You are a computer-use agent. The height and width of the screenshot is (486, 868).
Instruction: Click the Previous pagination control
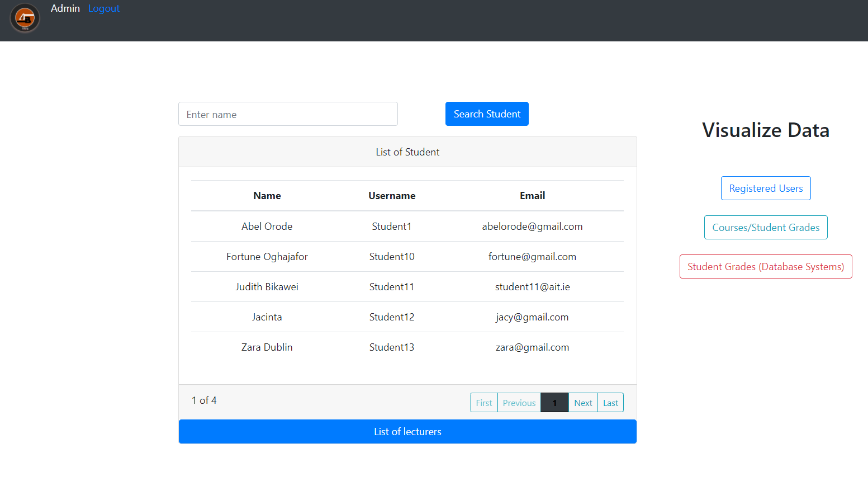tap(518, 402)
